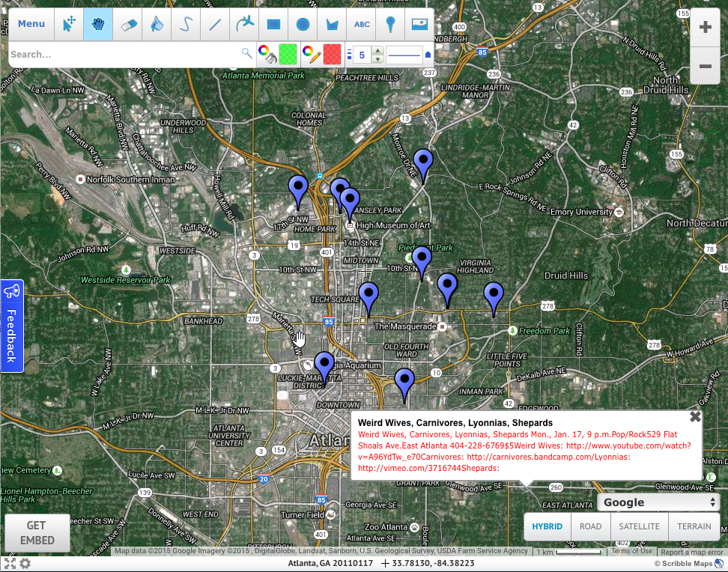Screen dimensions: 728x572
Task: Click Report a map error link
Action: 692,552
